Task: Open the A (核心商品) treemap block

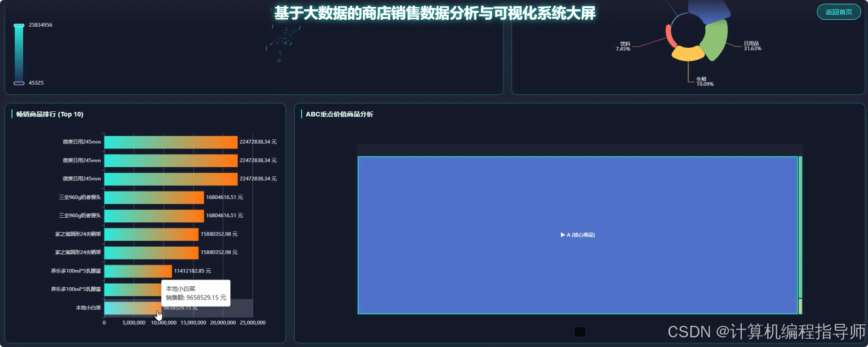Action: (577, 235)
